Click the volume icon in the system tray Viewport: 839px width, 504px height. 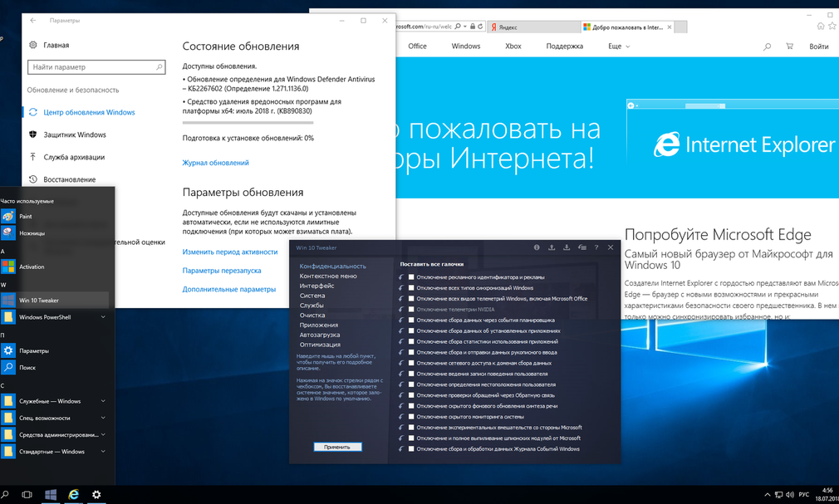click(790, 495)
